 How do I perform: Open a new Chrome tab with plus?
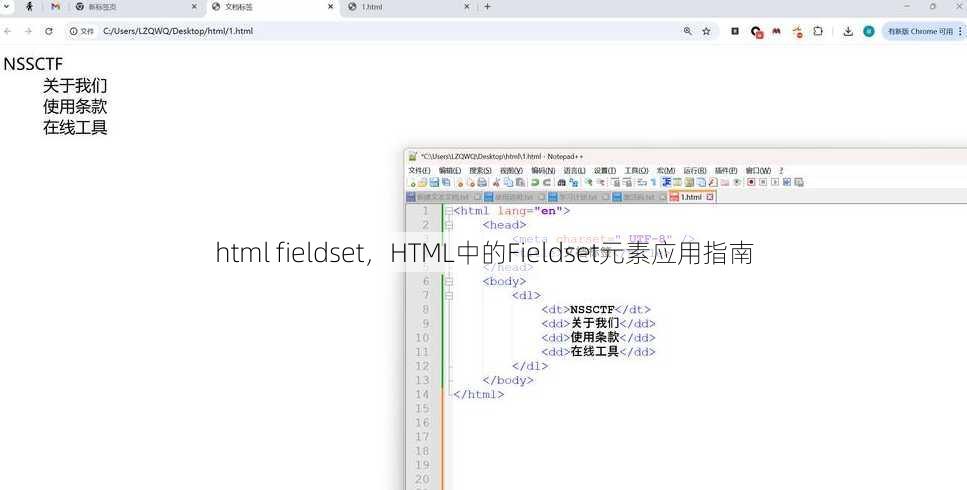(x=487, y=7)
